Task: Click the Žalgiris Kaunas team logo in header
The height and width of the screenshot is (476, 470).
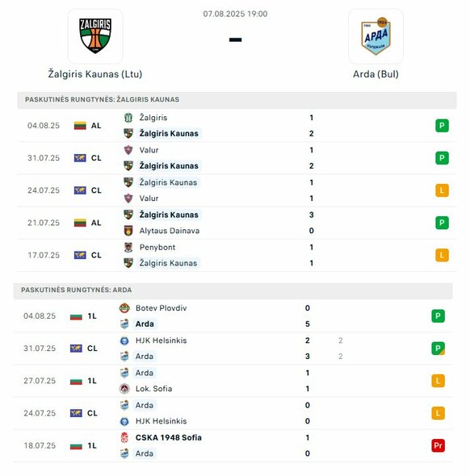Action: (x=95, y=35)
